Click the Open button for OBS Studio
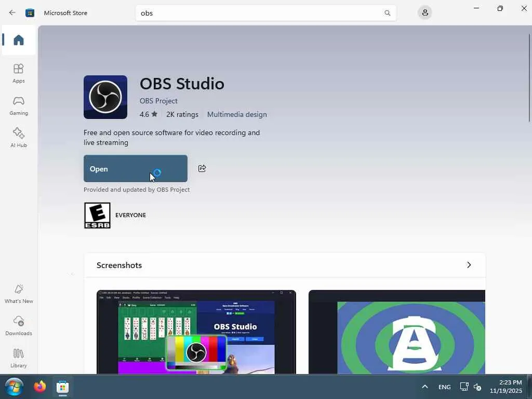The height and width of the screenshot is (399, 532). 136,169
